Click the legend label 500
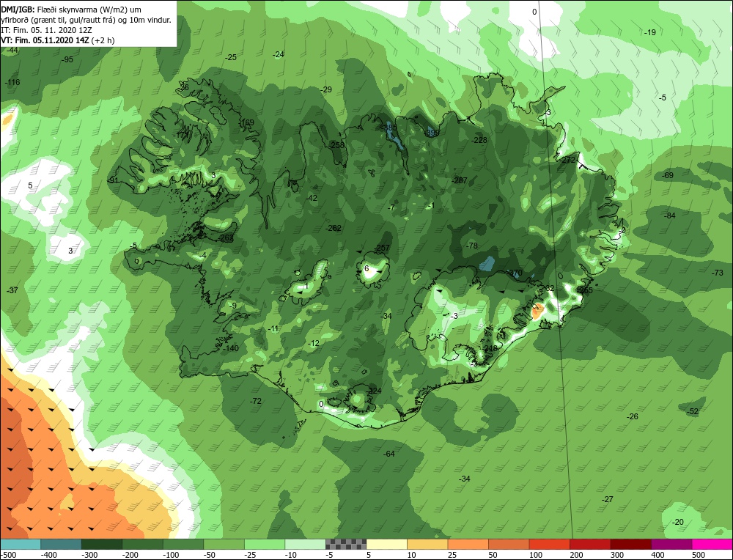The height and width of the screenshot is (560, 733). click(x=699, y=555)
